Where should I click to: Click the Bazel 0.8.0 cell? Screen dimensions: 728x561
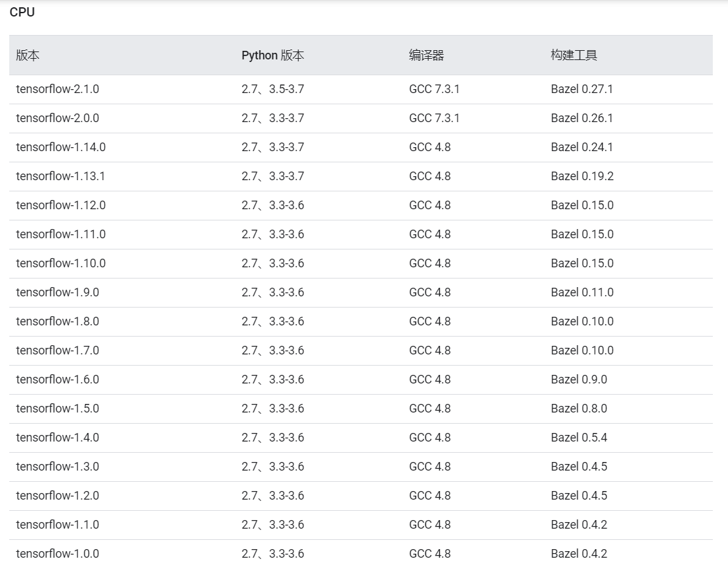[x=579, y=409]
